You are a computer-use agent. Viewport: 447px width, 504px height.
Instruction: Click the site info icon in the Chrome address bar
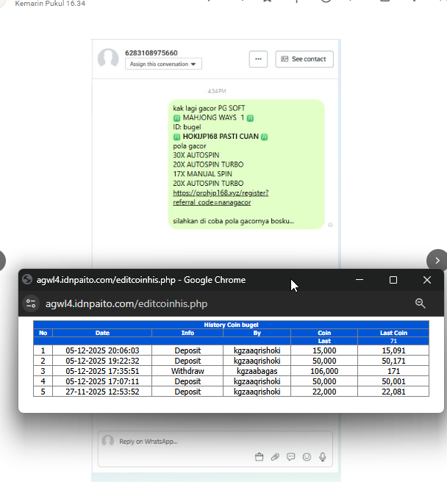pyautogui.click(x=31, y=303)
